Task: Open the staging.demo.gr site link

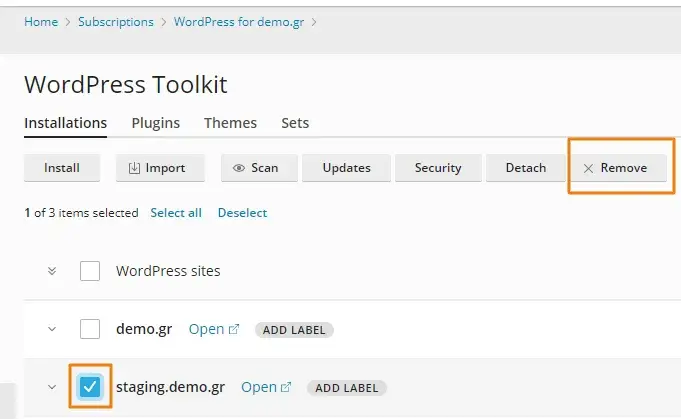Action: coord(266,387)
